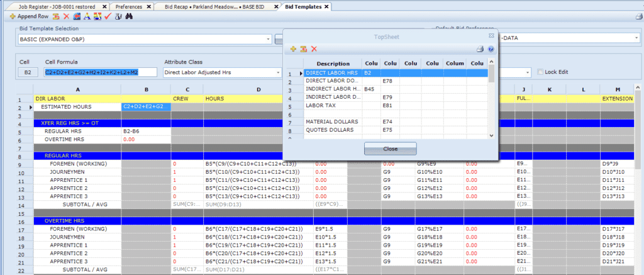Close the Bid Recap tab with its X

pos(275,7)
